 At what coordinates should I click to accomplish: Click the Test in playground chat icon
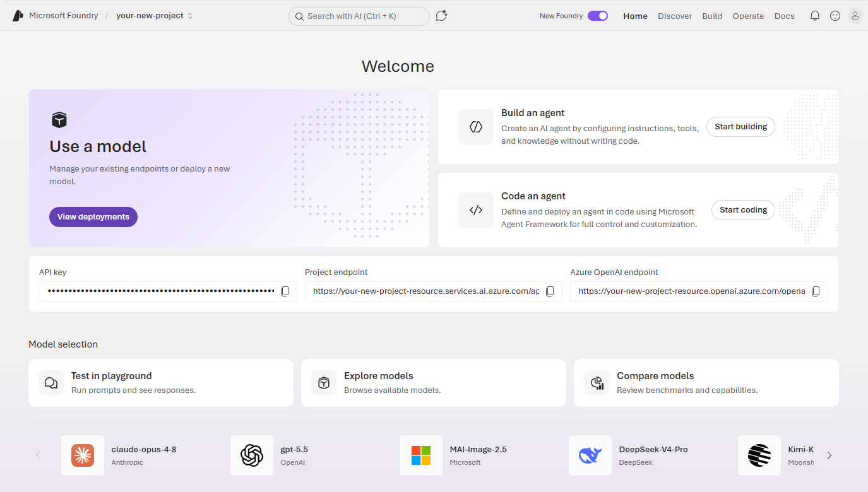[x=51, y=383]
